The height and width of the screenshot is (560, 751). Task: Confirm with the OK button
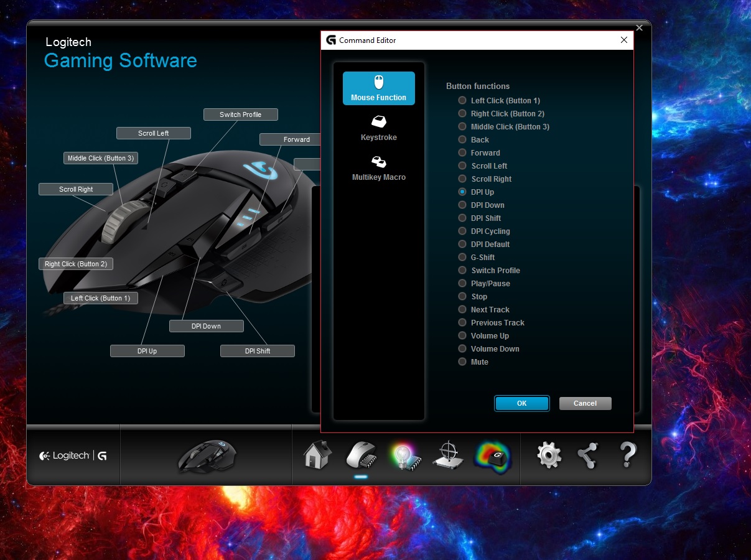point(522,403)
